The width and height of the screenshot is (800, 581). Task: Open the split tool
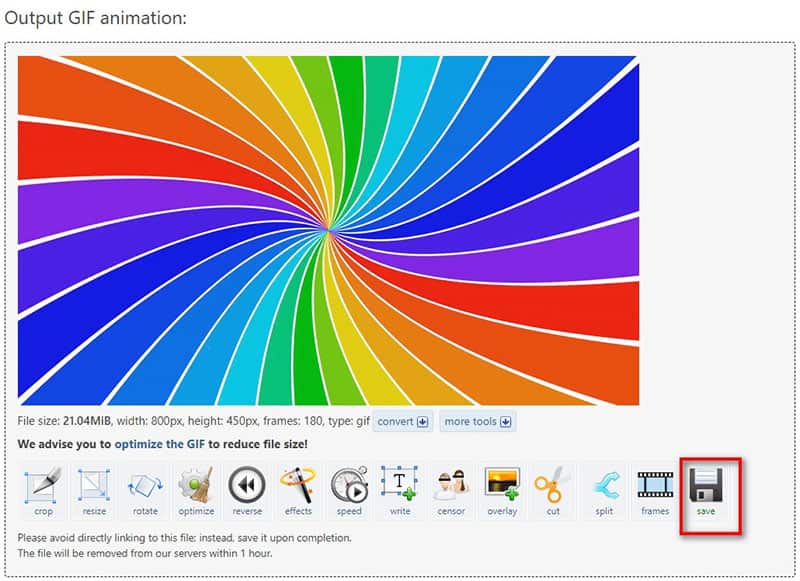tap(604, 491)
